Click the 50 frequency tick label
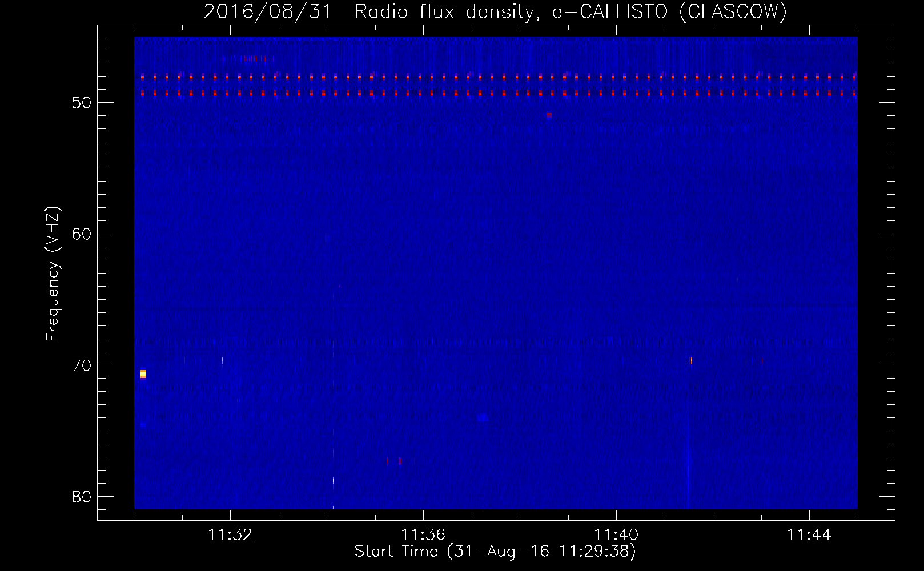This screenshot has width=924, height=571. (x=82, y=103)
